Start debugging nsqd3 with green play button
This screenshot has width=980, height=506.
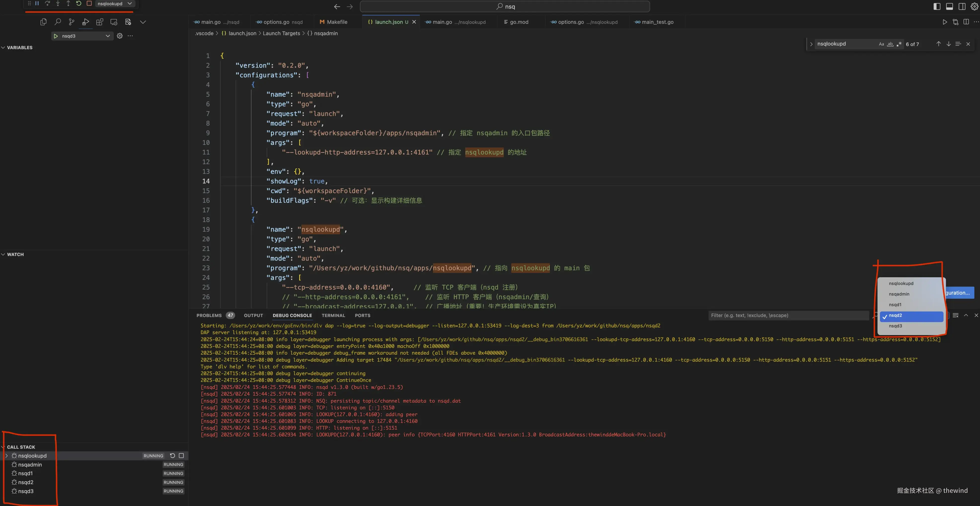click(56, 36)
